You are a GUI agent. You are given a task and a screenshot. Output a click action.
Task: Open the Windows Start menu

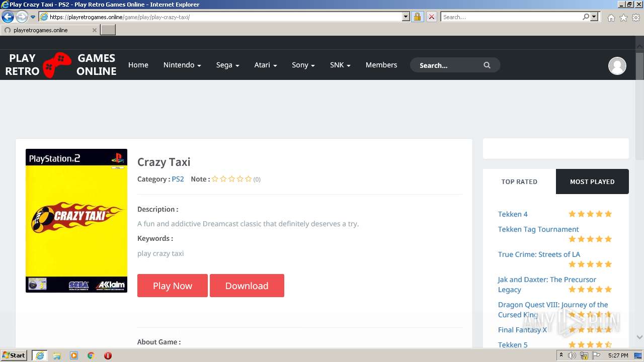pos(14,355)
